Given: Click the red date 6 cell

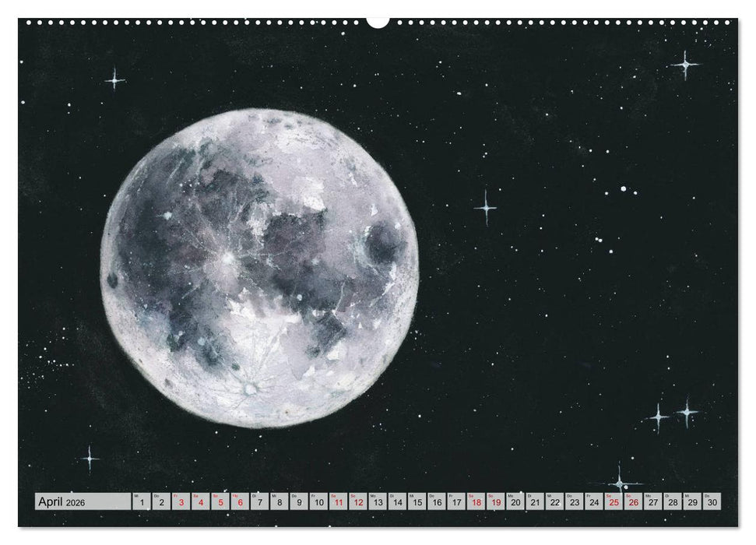Looking at the screenshot, I should [240, 502].
